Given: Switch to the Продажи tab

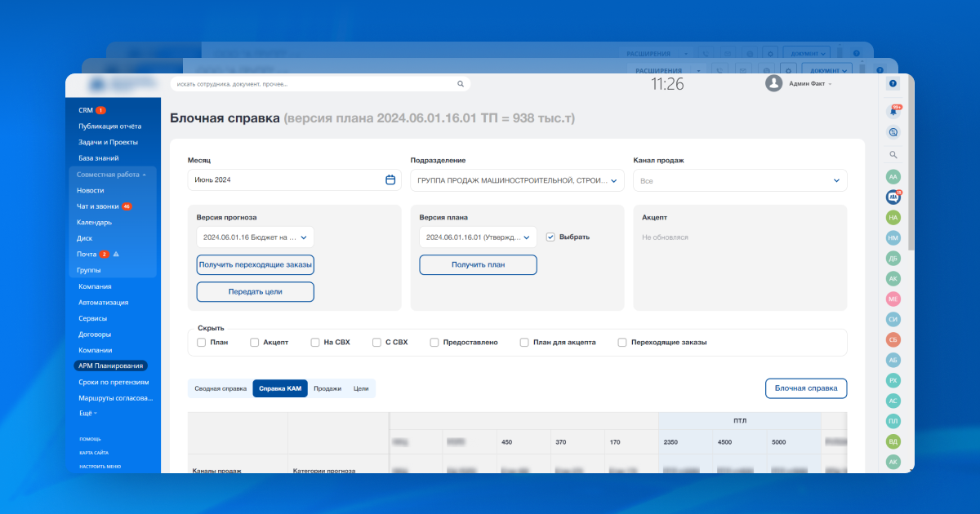Looking at the screenshot, I should (327, 388).
